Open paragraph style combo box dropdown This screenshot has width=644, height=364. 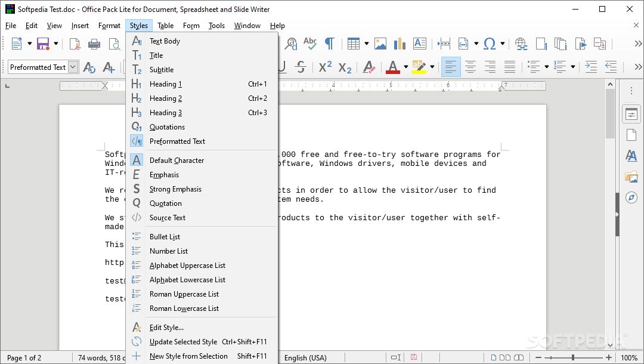pos(73,67)
